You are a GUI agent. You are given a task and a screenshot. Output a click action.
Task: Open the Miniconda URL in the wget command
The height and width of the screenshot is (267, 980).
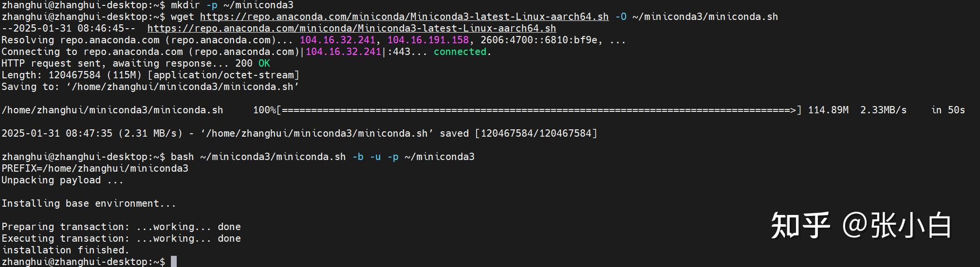coord(404,17)
